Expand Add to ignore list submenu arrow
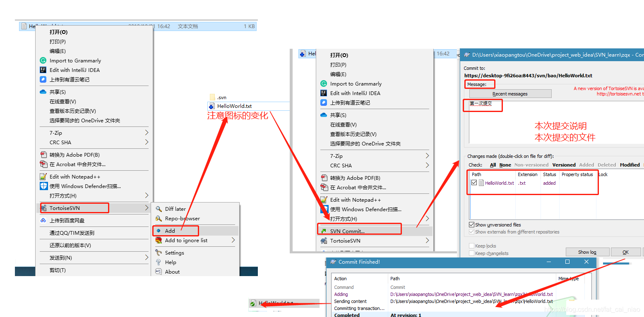This screenshot has height=317, width=644. click(233, 240)
